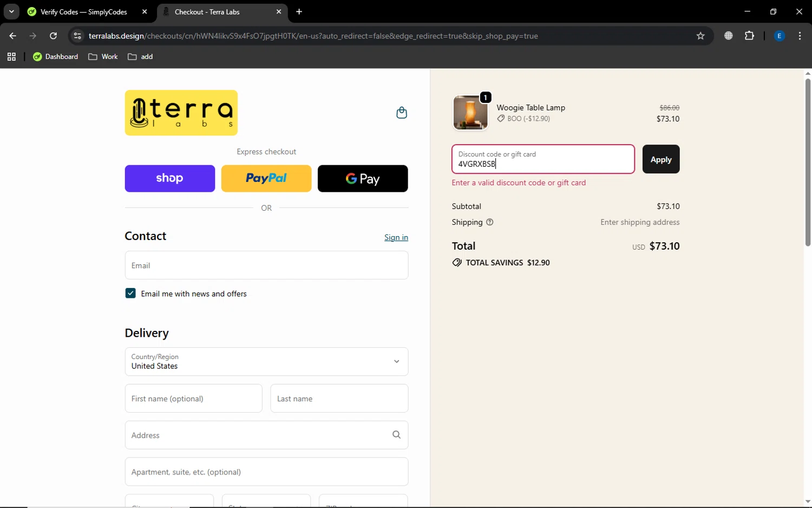Image resolution: width=812 pixels, height=508 pixels.
Task: Click the page vertical scrollbar thumb
Action: pyautogui.click(x=808, y=162)
